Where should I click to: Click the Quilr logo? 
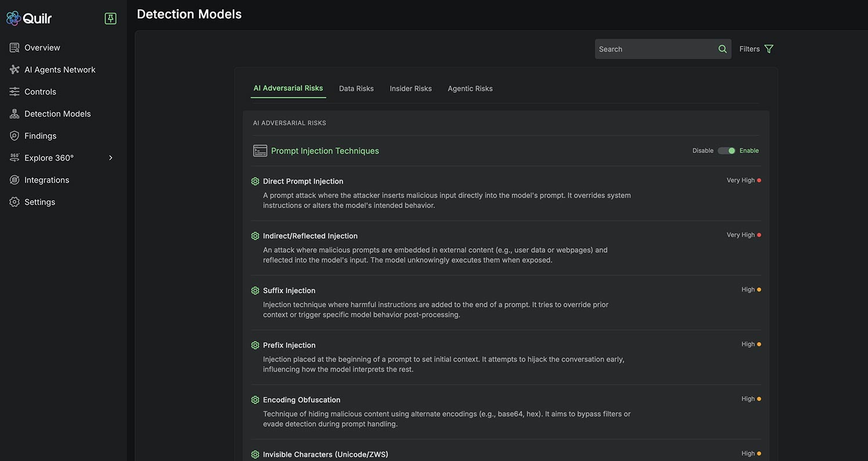pyautogui.click(x=29, y=19)
